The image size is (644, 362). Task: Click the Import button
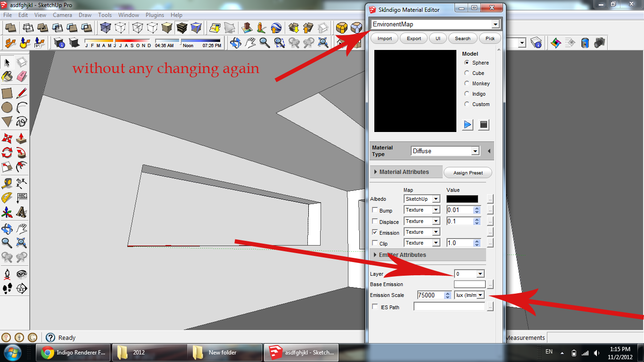point(385,39)
